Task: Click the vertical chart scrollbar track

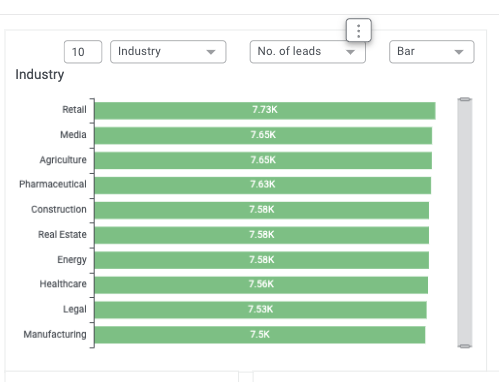Action: [465, 223]
